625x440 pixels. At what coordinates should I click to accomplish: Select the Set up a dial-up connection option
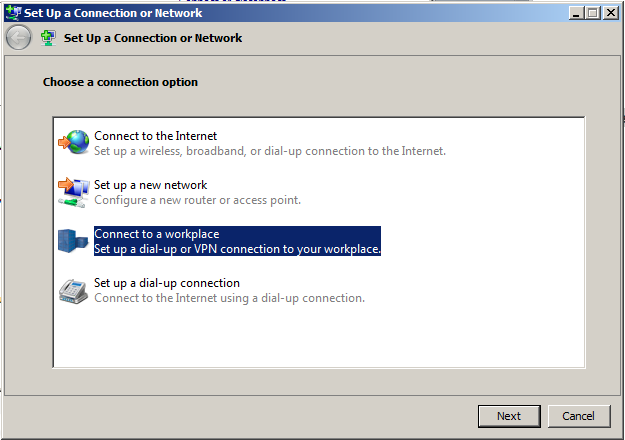point(167,283)
